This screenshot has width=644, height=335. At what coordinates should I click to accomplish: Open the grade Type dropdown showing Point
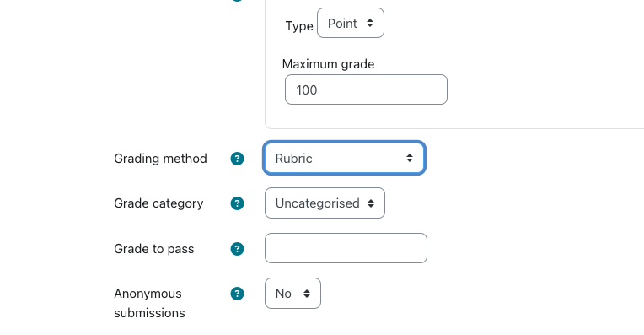351,23
